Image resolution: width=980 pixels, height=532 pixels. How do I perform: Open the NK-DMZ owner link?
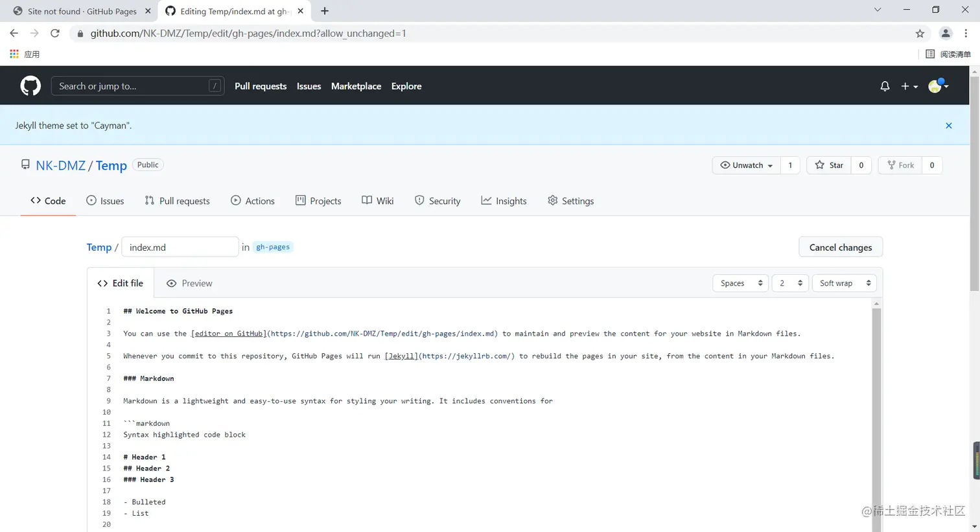(60, 165)
